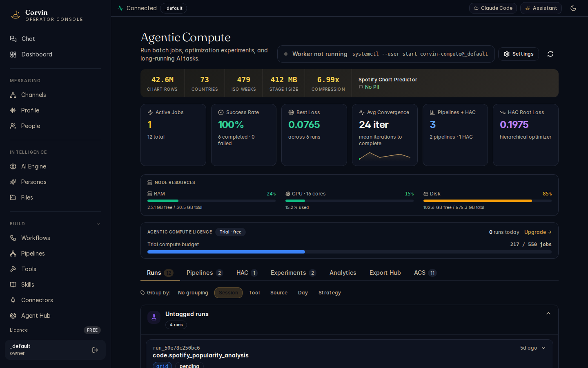Click the systemctl start command text
This screenshot has width=588, height=368.
pos(420,54)
